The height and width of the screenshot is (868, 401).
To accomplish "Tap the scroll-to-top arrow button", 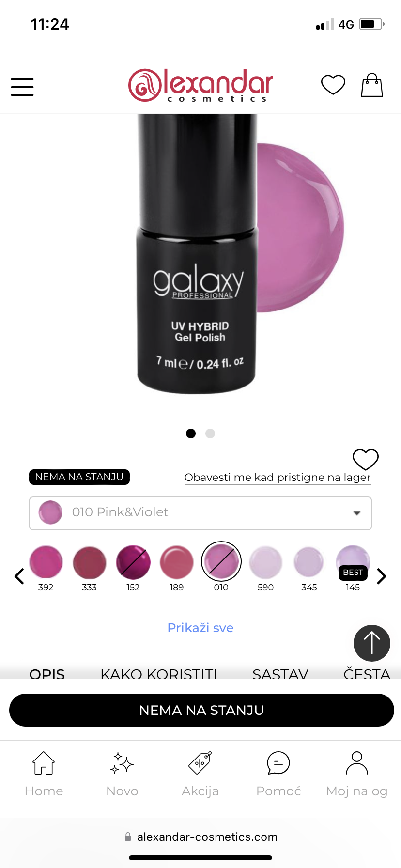I will tap(372, 643).
